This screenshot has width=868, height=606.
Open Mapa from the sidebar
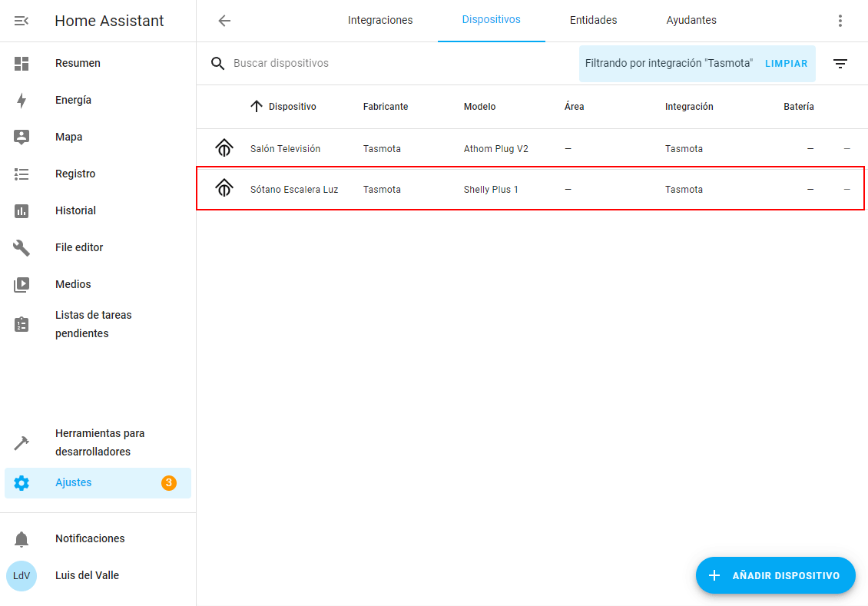[69, 137]
